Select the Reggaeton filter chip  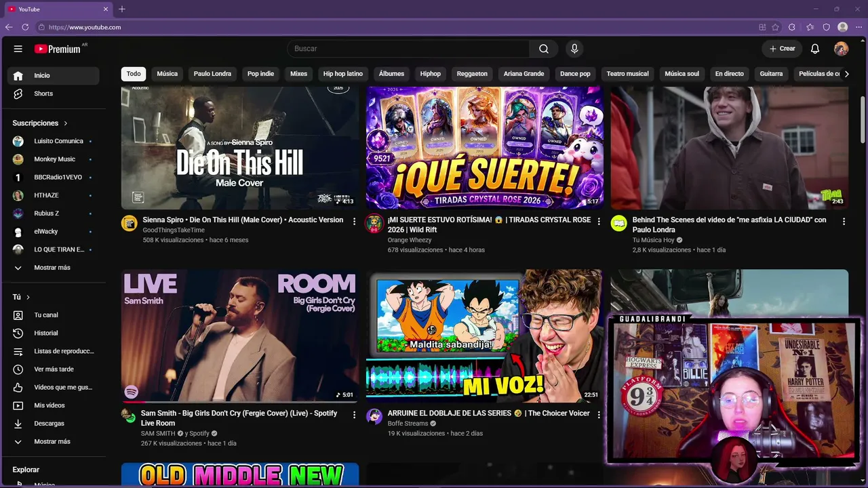[472, 74]
